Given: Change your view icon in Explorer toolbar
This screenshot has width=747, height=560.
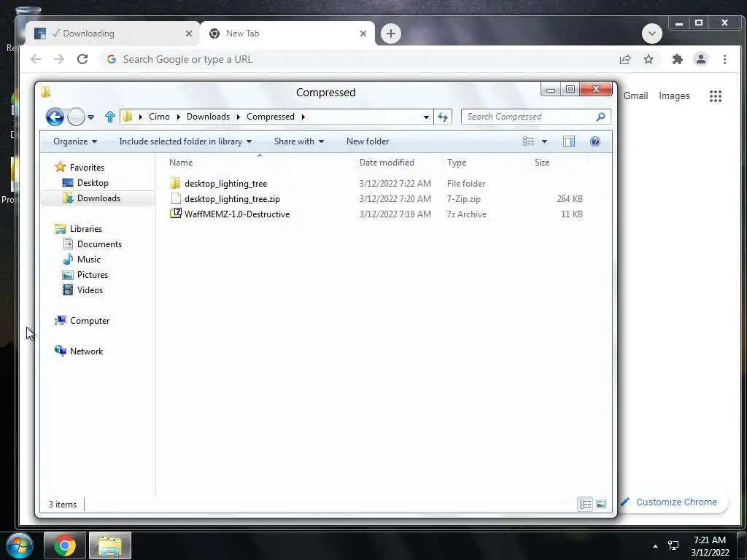Looking at the screenshot, I should pyautogui.click(x=528, y=141).
